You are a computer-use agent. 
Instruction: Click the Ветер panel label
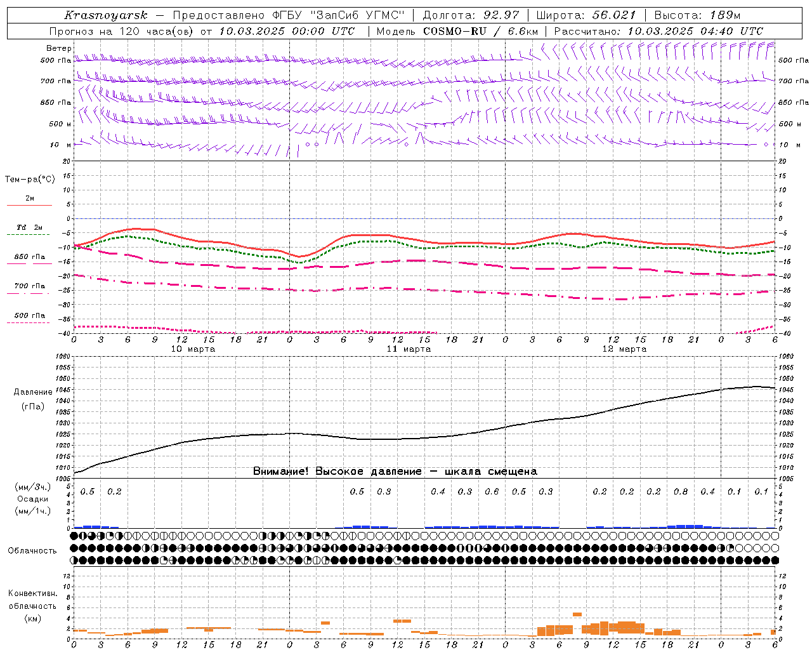coord(59,48)
